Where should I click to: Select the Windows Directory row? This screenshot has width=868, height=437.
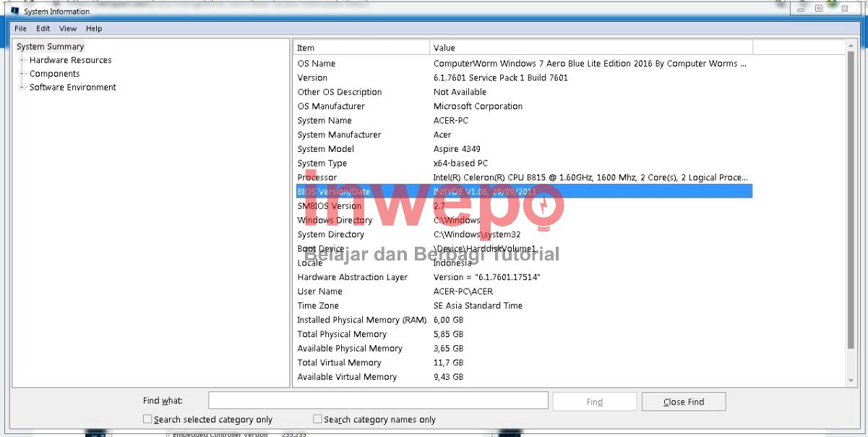pyautogui.click(x=523, y=220)
